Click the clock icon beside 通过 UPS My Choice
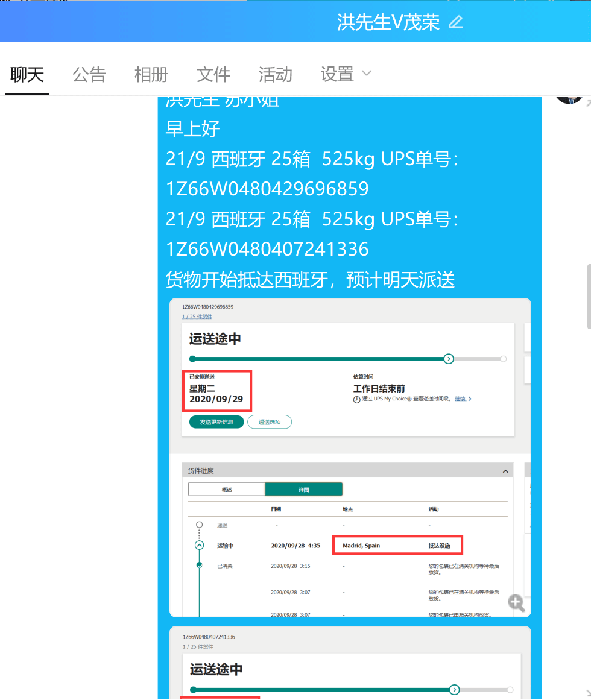This screenshot has width=591, height=700. pos(356,400)
